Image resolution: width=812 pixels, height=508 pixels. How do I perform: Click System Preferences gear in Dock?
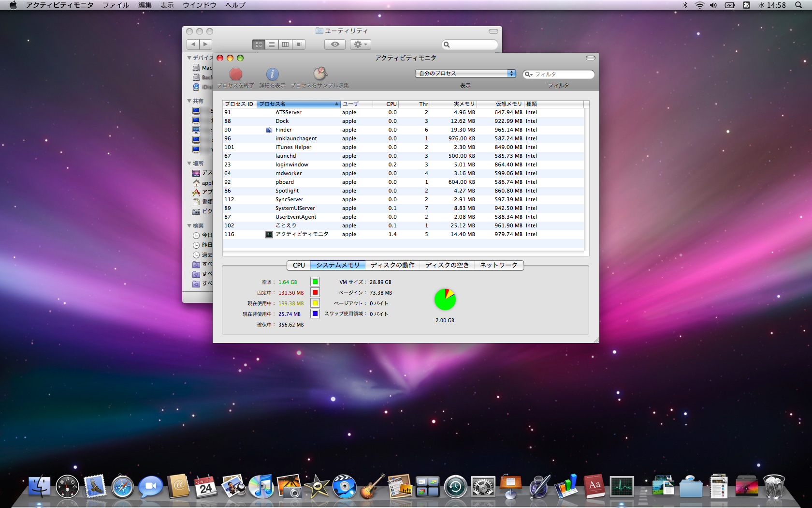point(483,487)
